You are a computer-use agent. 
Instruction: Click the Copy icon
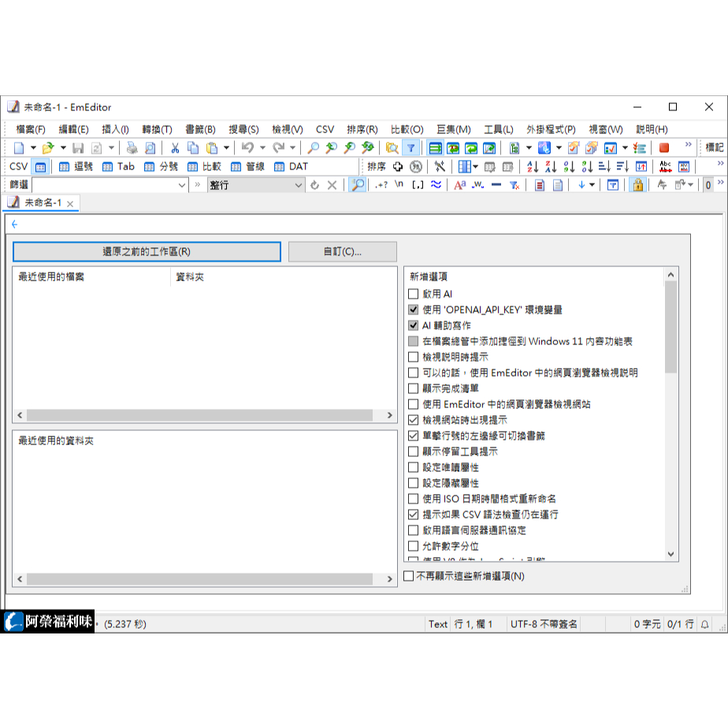click(193, 148)
